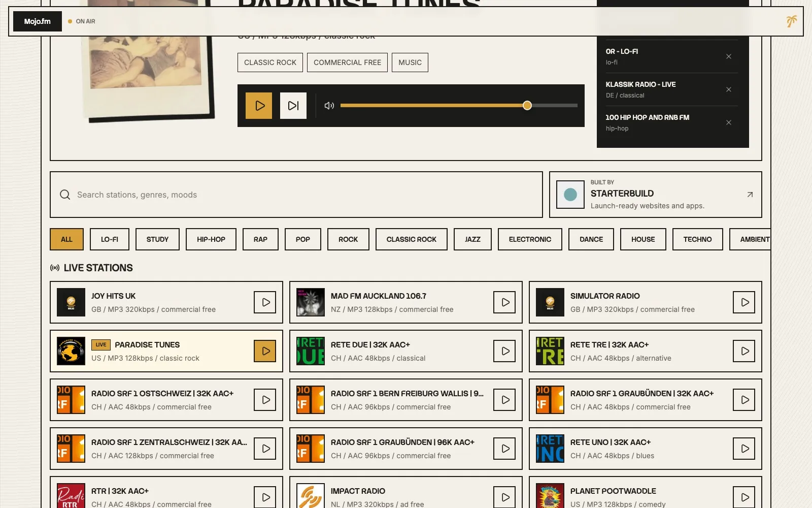The image size is (812, 508).
Task: Filter stations by RAP
Action: pyautogui.click(x=260, y=239)
